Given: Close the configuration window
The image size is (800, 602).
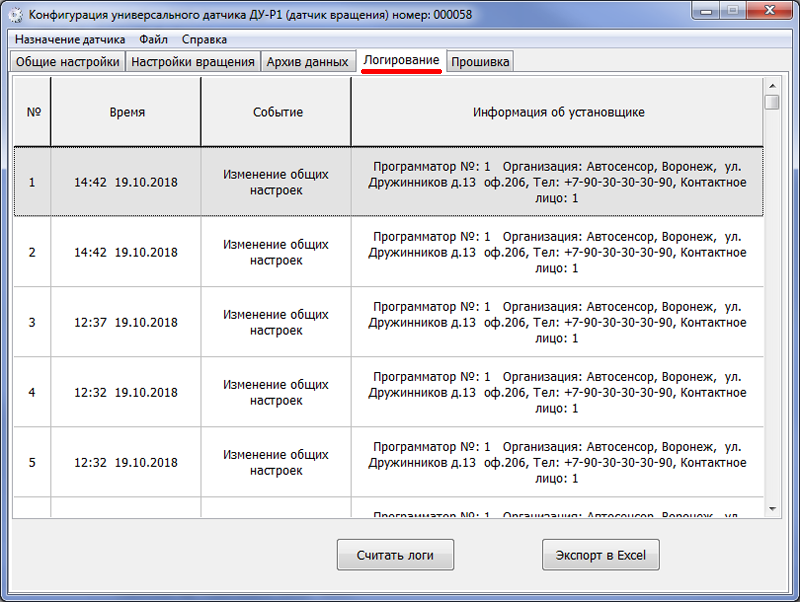Looking at the screenshot, I should click(770, 11).
